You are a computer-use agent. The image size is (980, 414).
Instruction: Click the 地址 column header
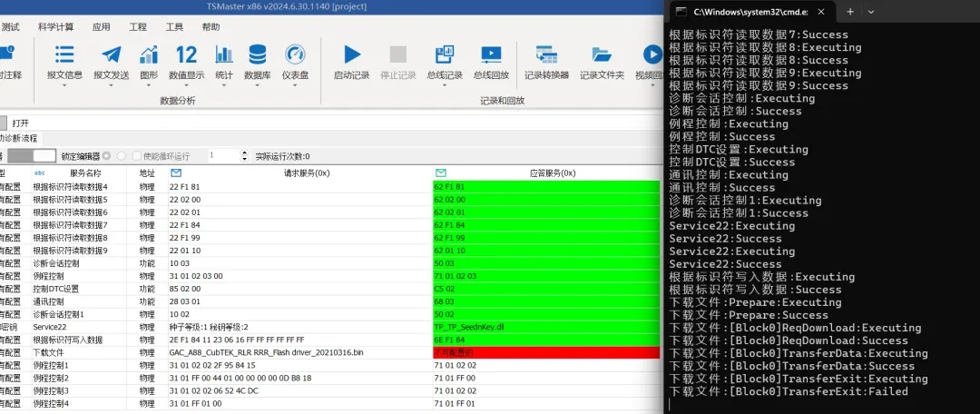pos(148,172)
